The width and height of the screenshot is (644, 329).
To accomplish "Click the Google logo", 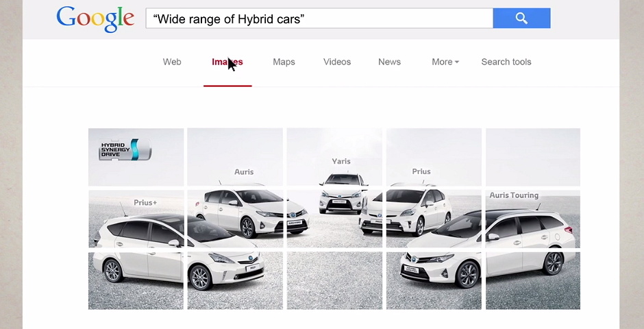I will point(95,19).
